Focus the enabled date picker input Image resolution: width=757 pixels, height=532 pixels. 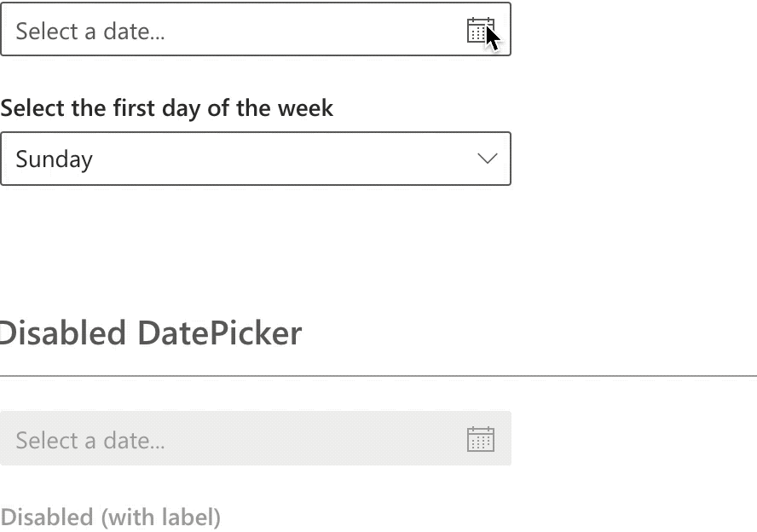coord(213,32)
